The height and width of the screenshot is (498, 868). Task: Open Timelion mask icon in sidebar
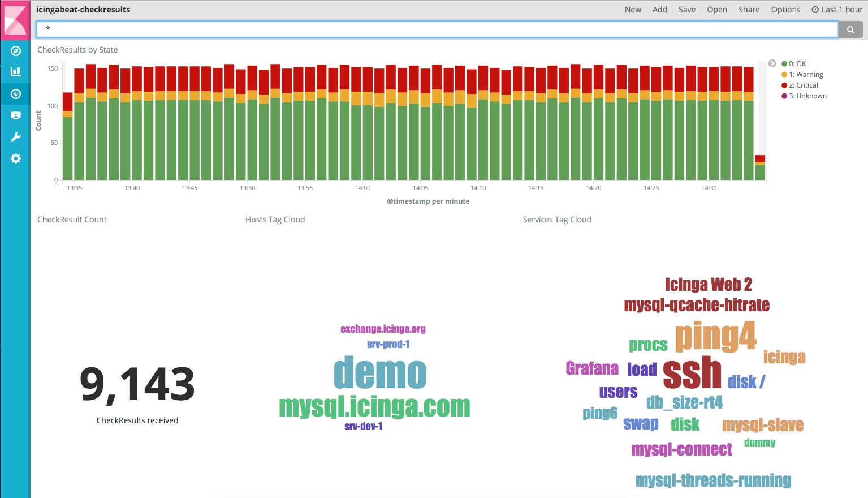(x=15, y=115)
